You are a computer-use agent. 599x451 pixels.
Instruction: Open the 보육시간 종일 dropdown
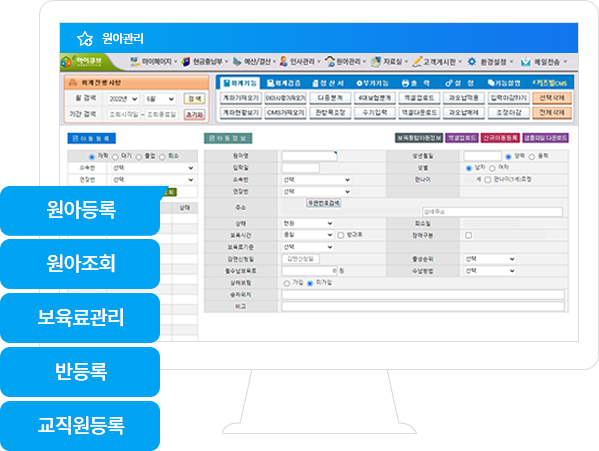[308, 235]
